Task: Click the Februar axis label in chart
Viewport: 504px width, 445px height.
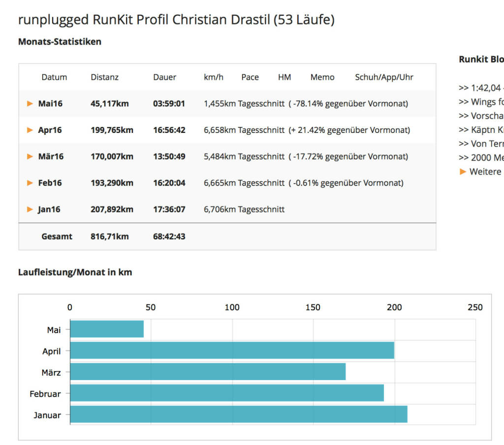Action: click(45, 394)
